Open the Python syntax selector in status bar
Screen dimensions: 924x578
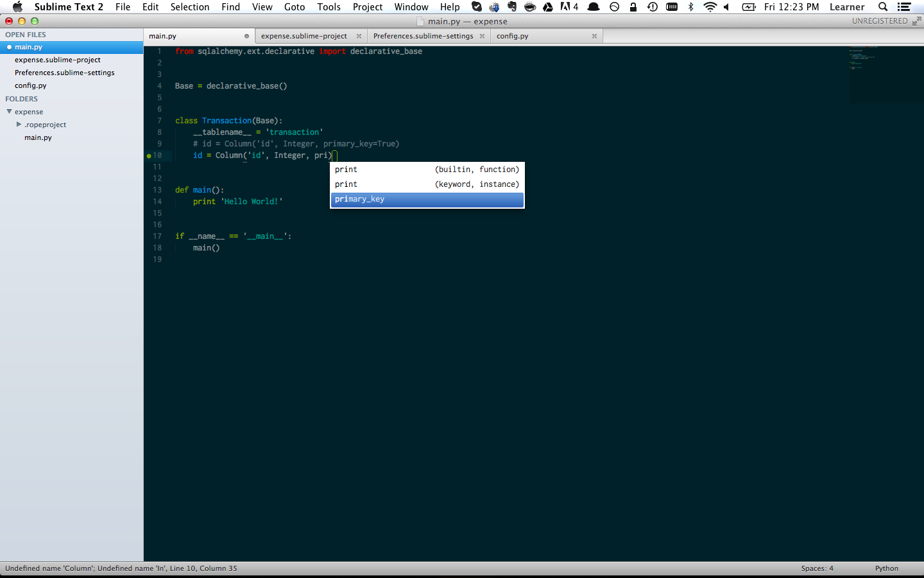887,568
